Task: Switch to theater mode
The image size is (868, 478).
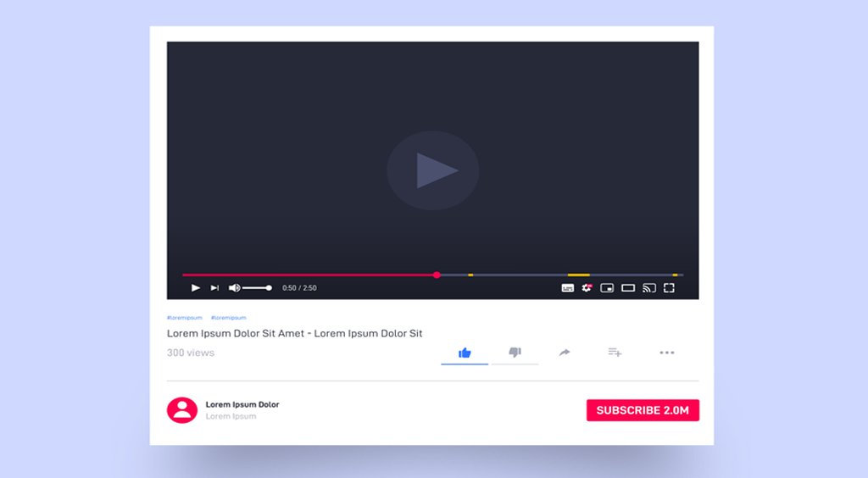Action: click(628, 288)
